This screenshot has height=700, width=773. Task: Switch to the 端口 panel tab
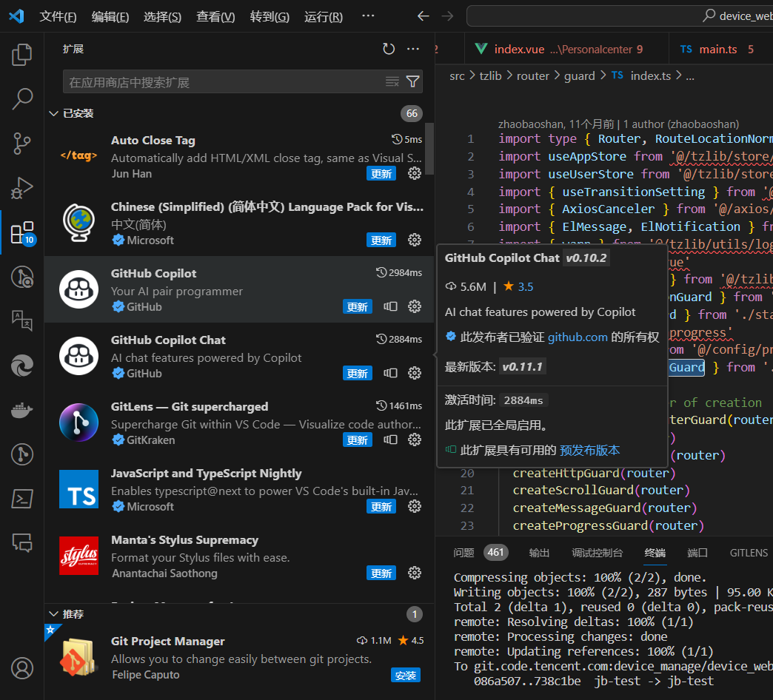(697, 553)
